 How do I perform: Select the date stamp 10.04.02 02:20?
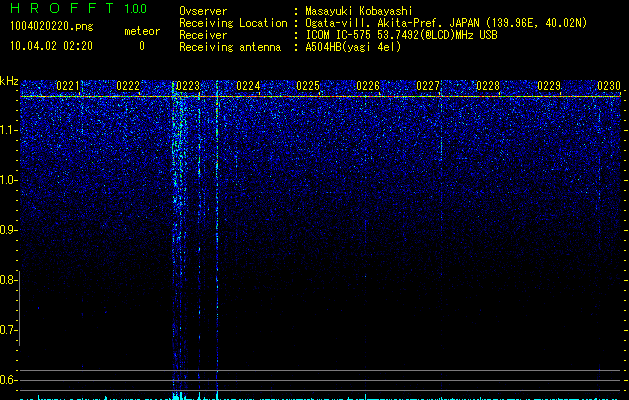coord(51,46)
